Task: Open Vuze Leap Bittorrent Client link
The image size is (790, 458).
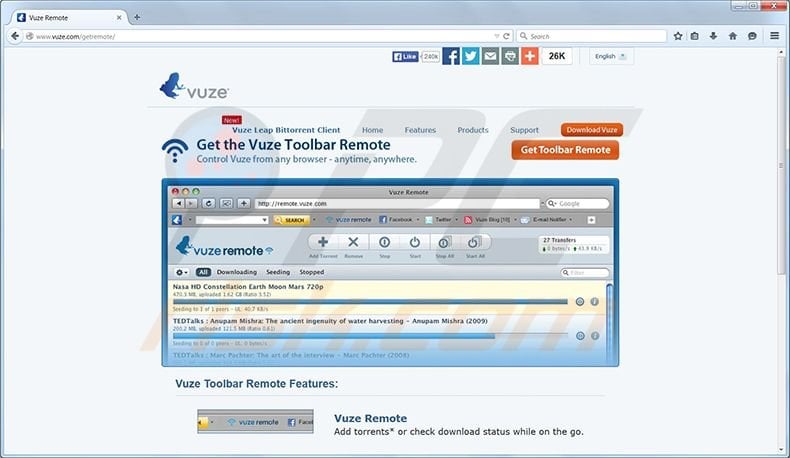Action: tap(286, 130)
